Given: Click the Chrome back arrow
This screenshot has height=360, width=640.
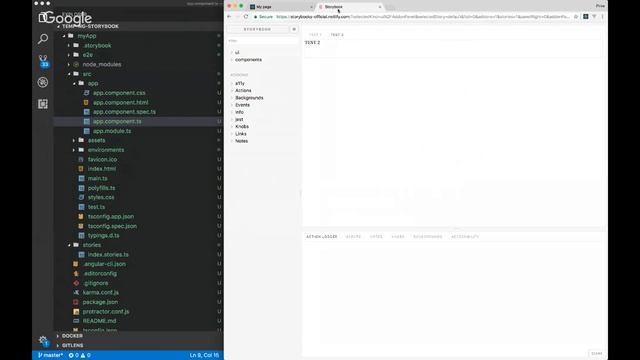Looking at the screenshot, I should pos(229,17).
